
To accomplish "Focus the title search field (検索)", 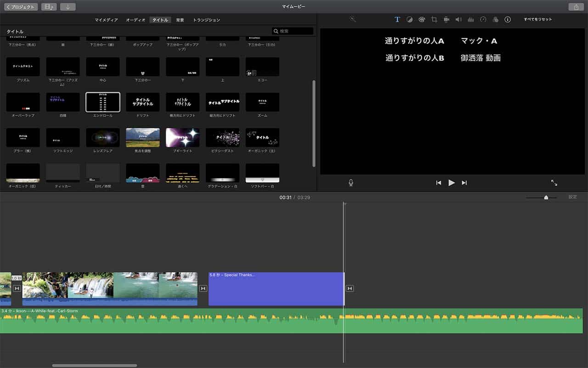I will point(293,31).
